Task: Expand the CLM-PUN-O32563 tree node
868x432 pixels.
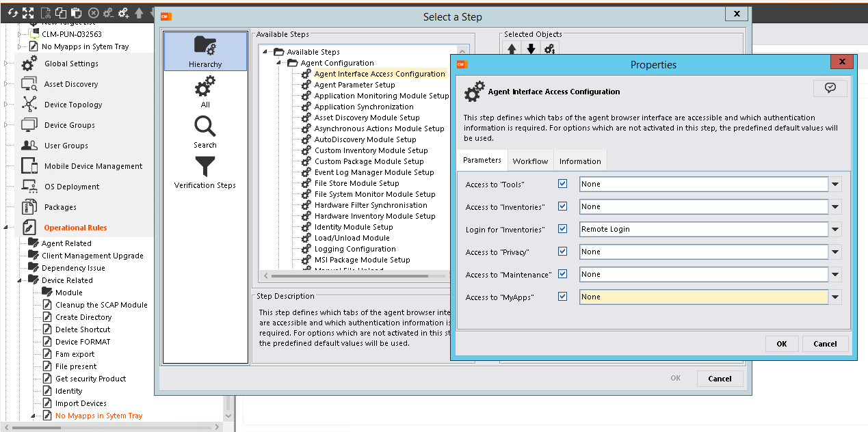Action: pyautogui.click(x=20, y=34)
